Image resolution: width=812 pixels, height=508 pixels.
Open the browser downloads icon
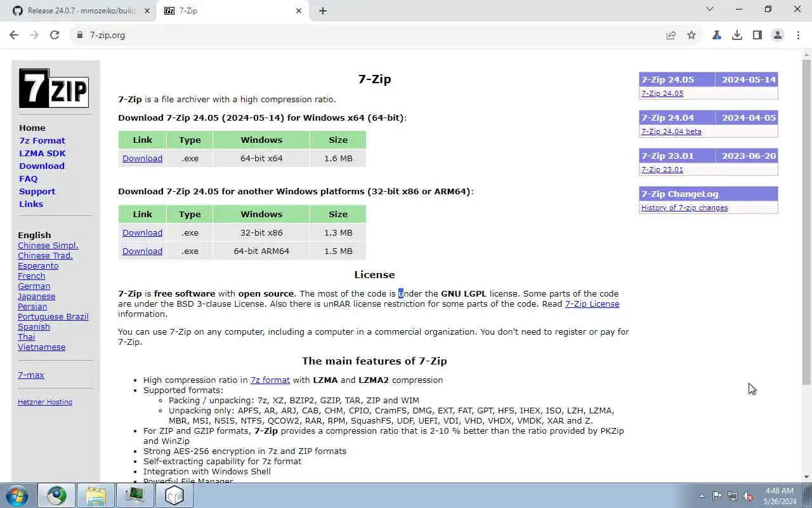(x=737, y=35)
